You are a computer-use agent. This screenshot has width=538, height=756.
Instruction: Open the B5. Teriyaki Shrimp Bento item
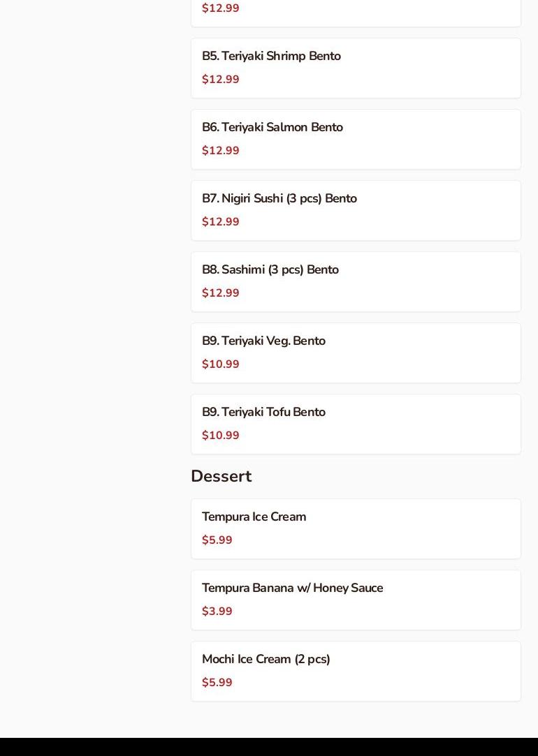[x=271, y=57]
